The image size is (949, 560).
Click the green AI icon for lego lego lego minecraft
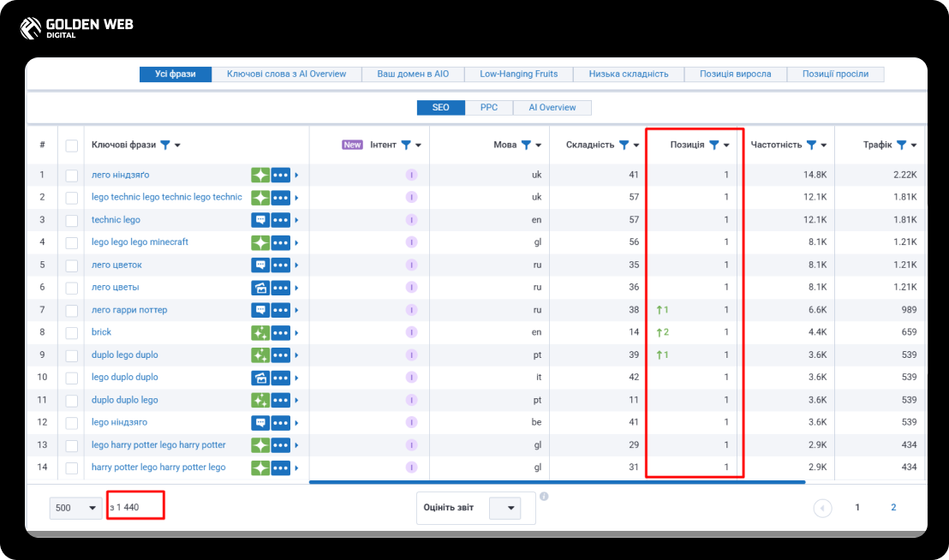tap(260, 242)
